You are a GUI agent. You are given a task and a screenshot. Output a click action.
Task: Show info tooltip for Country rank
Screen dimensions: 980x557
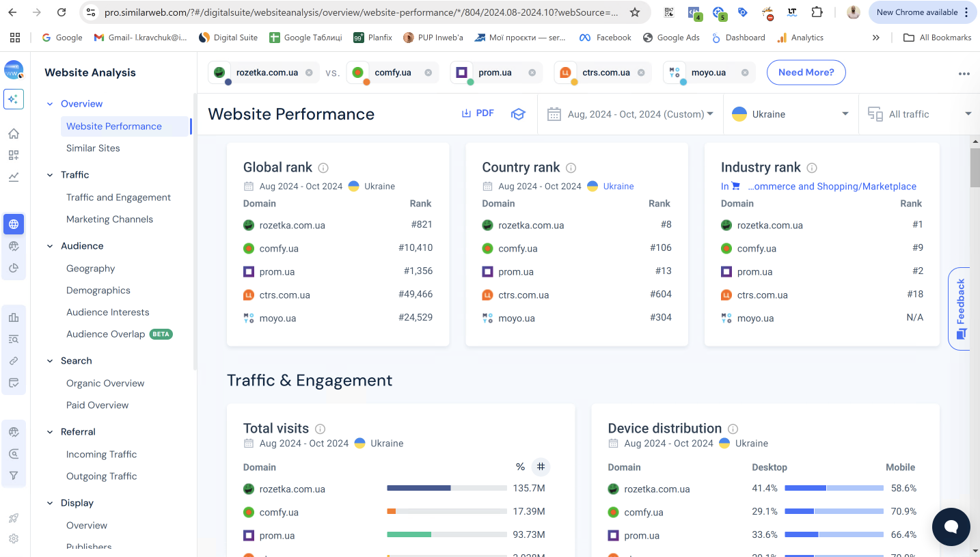tap(571, 168)
